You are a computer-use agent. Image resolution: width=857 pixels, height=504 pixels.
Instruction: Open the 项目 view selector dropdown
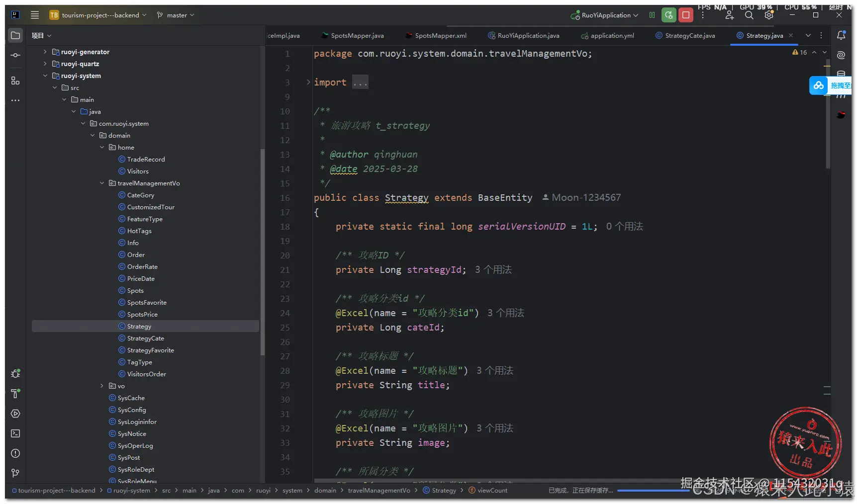click(42, 35)
